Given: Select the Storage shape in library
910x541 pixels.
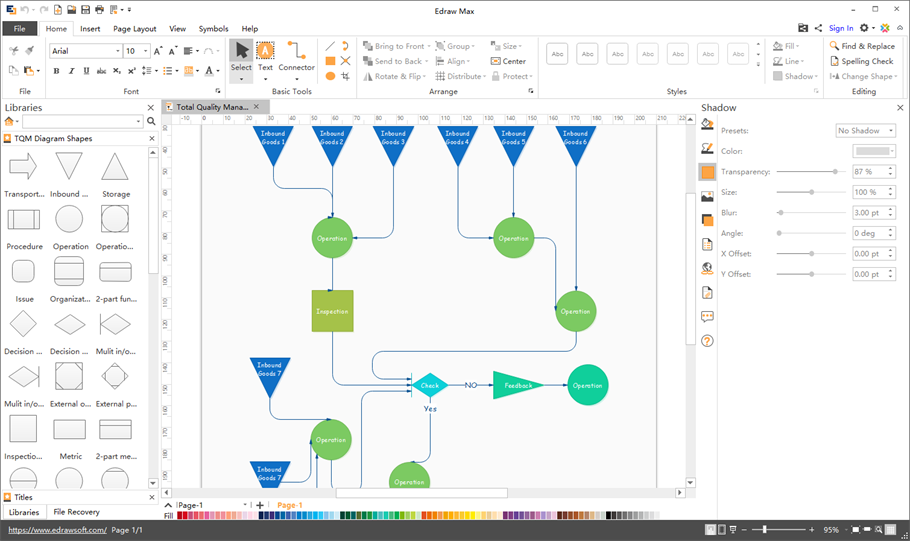Looking at the screenshot, I should [x=115, y=167].
